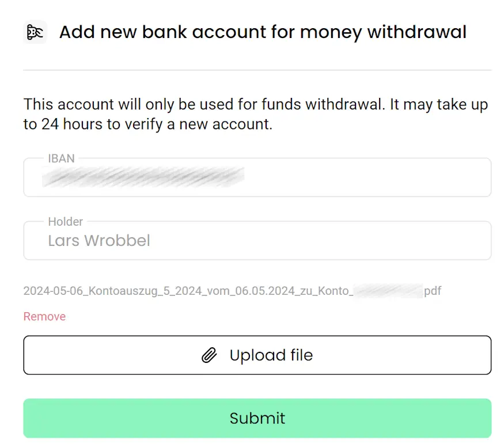
Task: Click the "Add new bank account" heading
Action: (263, 32)
